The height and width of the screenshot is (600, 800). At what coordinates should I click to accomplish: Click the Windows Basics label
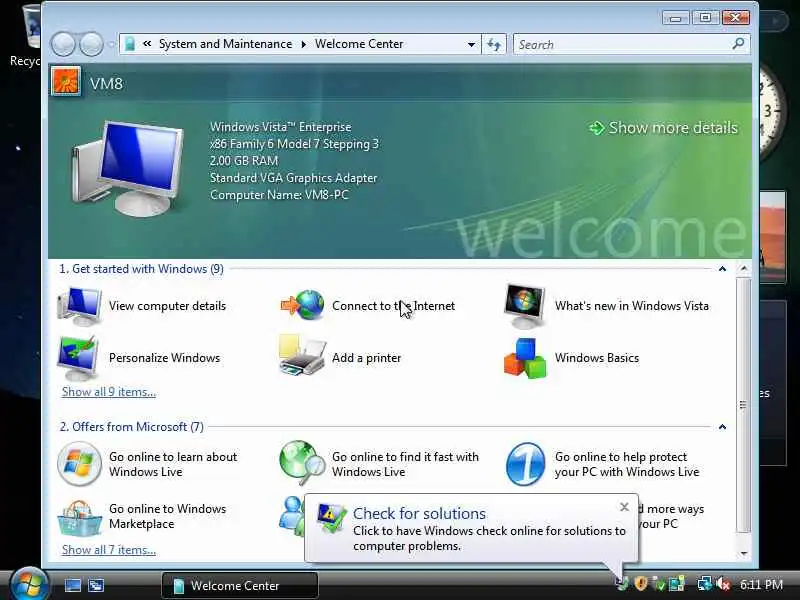point(597,358)
